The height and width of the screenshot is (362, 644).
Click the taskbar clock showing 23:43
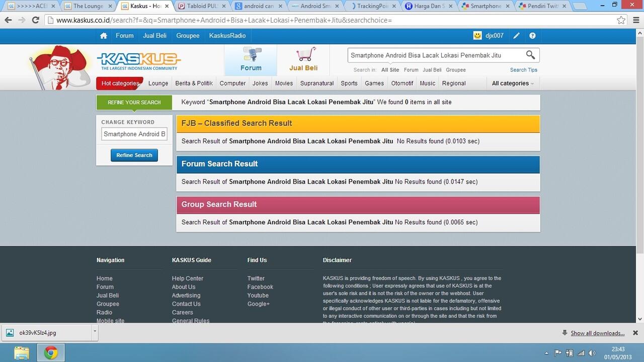click(x=618, y=349)
